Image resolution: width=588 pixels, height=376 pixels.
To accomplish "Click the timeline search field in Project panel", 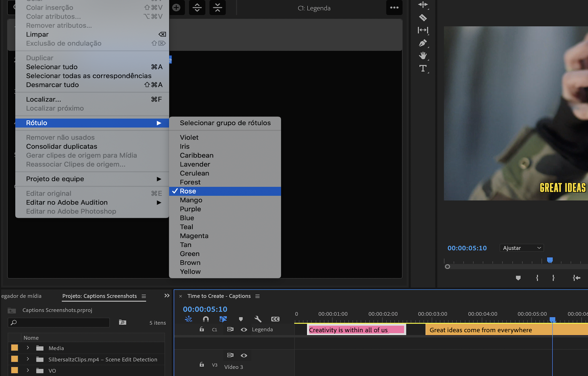I will (x=59, y=323).
